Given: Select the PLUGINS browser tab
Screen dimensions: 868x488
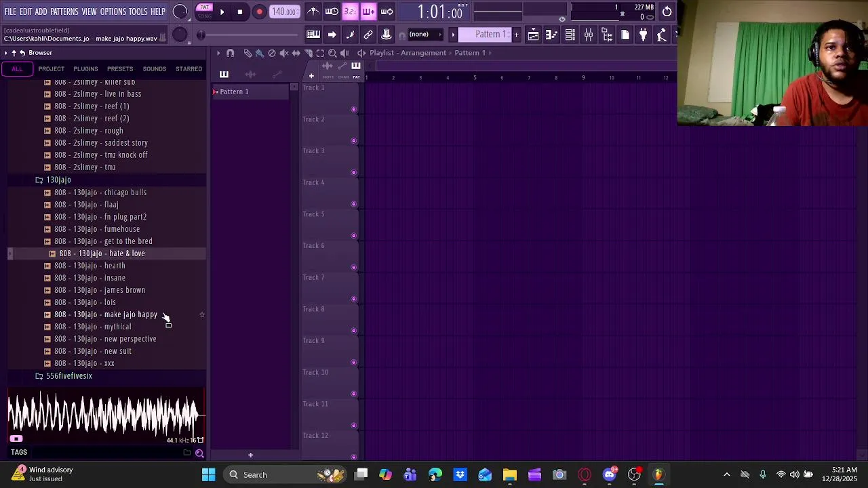Looking at the screenshot, I should tap(85, 68).
